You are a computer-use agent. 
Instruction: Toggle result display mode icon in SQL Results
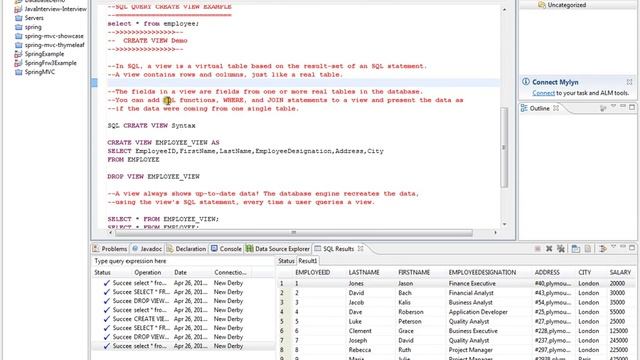576,249
